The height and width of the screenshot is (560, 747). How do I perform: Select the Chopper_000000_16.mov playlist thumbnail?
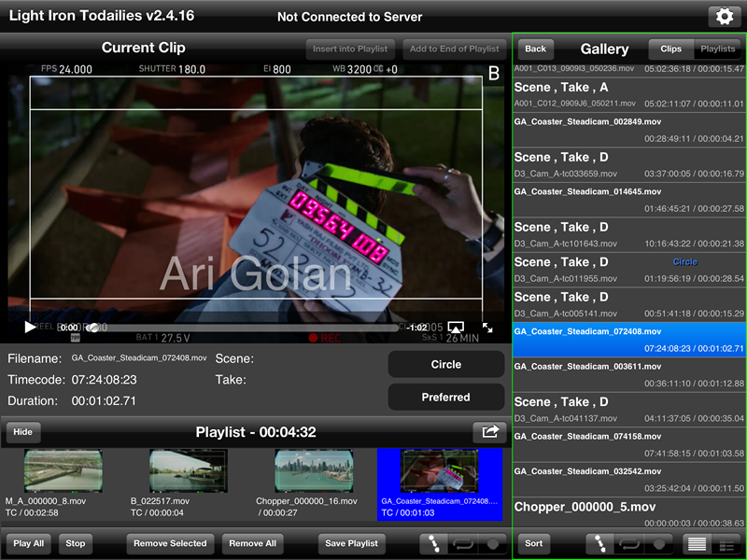[314, 471]
